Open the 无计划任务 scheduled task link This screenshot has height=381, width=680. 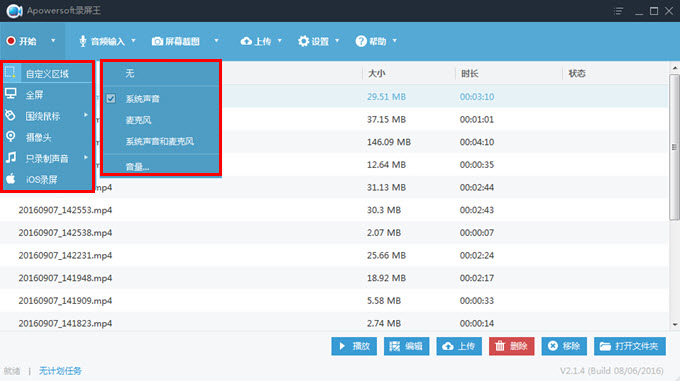tap(60, 371)
